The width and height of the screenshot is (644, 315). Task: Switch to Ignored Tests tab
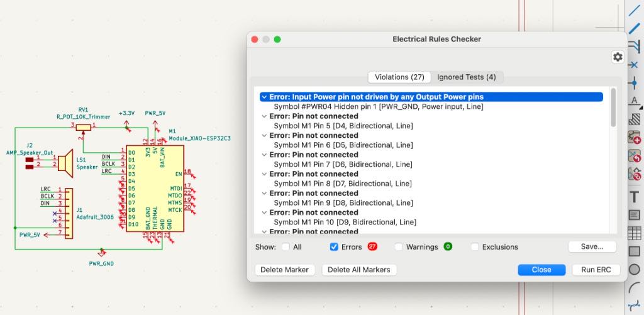pyautogui.click(x=466, y=77)
